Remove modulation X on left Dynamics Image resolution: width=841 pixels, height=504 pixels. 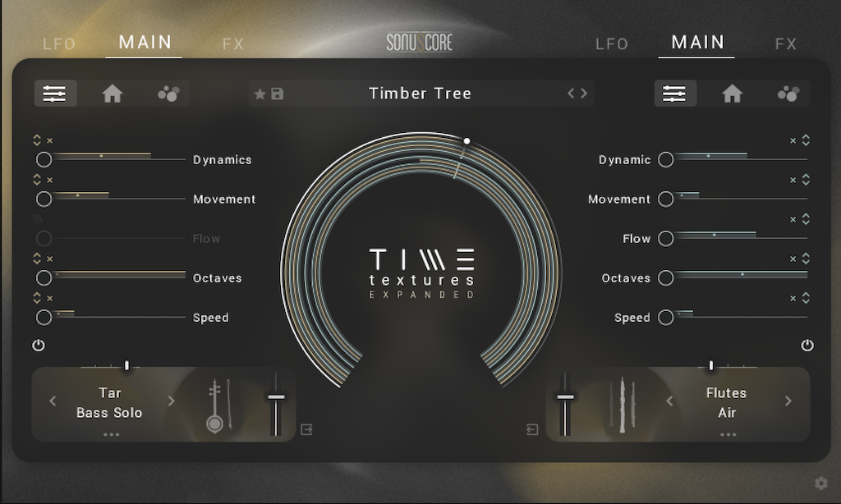50,140
